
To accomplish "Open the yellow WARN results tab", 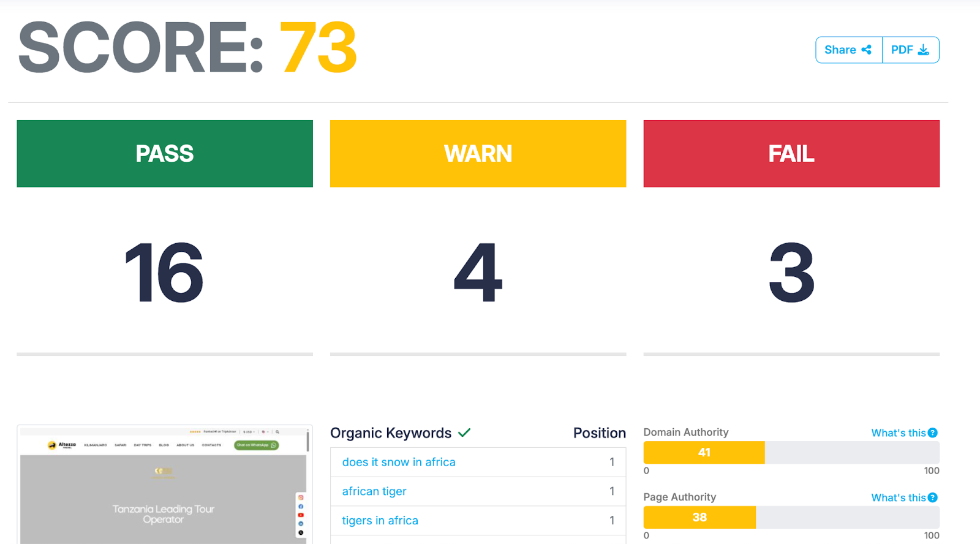I will coord(478,153).
